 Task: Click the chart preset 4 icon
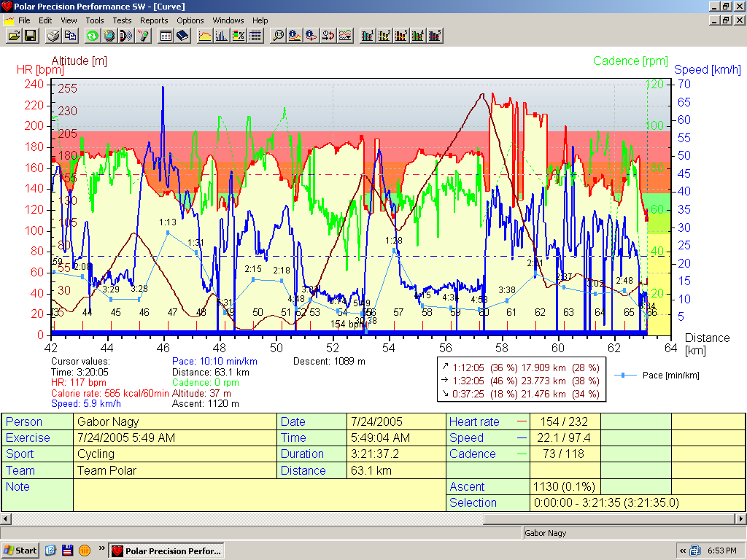(417, 36)
